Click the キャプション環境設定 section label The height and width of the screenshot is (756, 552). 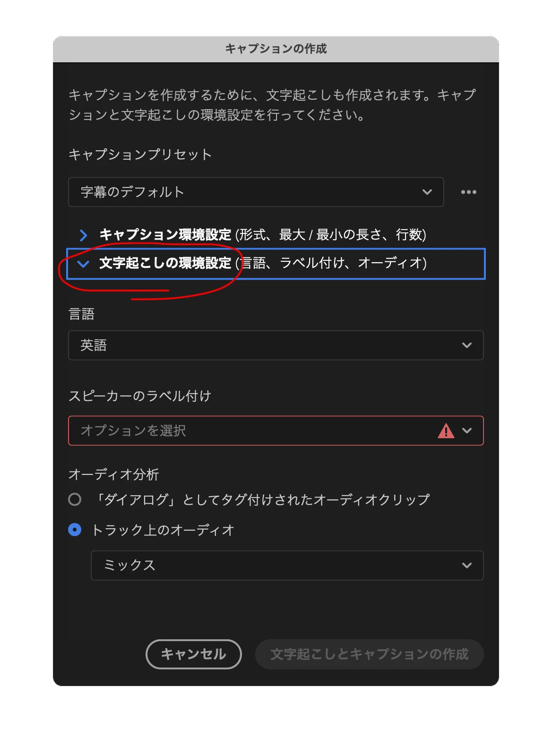pos(165,235)
